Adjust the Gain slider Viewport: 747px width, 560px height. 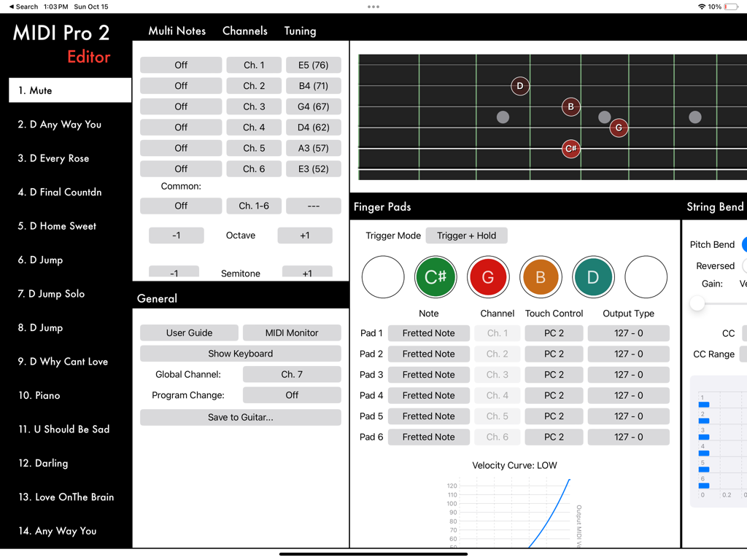click(x=697, y=303)
